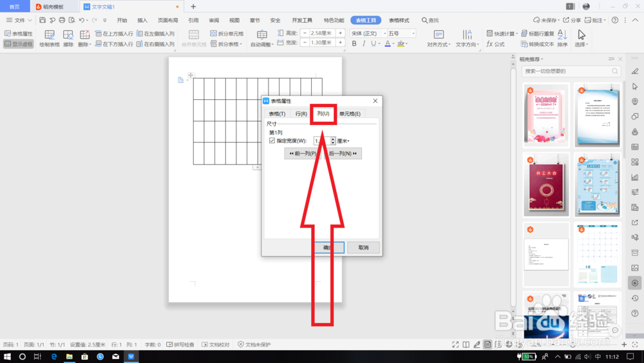Open Table Properties (表格属性) in ribbon
644x363 pixels.
19,34
